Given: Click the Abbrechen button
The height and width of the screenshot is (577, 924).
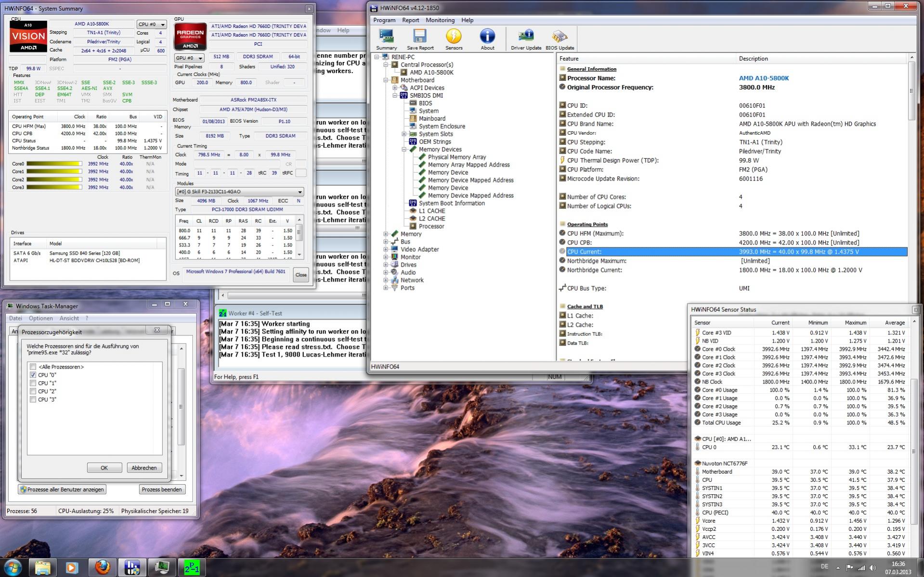Looking at the screenshot, I should (144, 468).
